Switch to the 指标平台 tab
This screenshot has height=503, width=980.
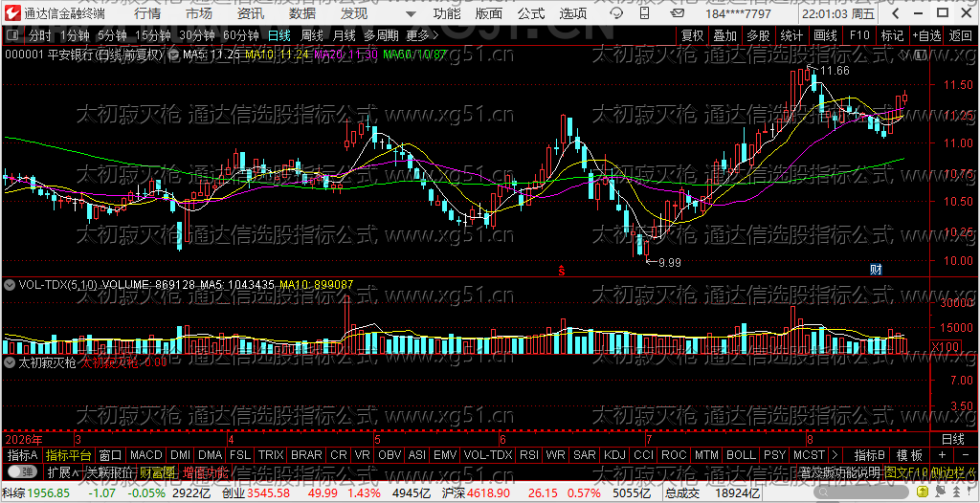click(x=69, y=455)
